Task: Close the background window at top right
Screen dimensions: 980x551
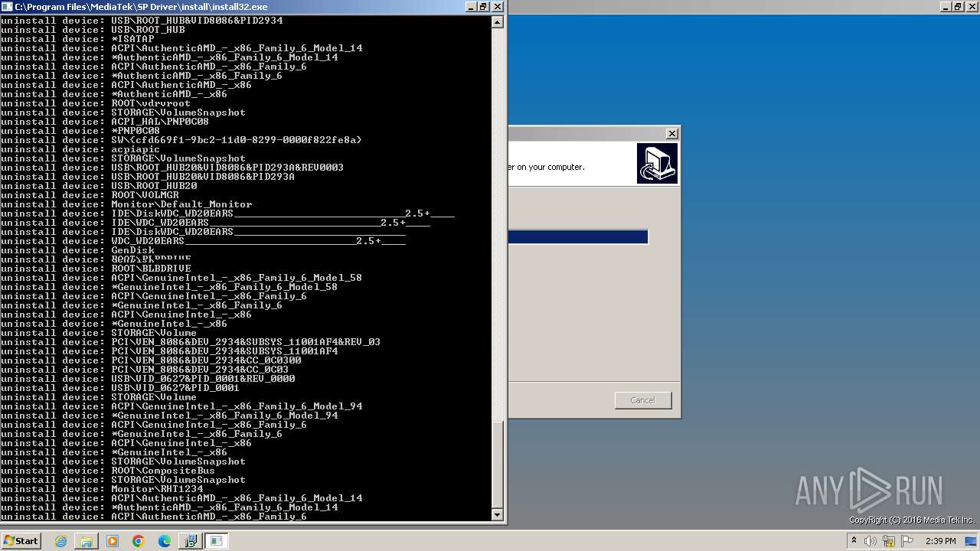Action: click(972, 6)
